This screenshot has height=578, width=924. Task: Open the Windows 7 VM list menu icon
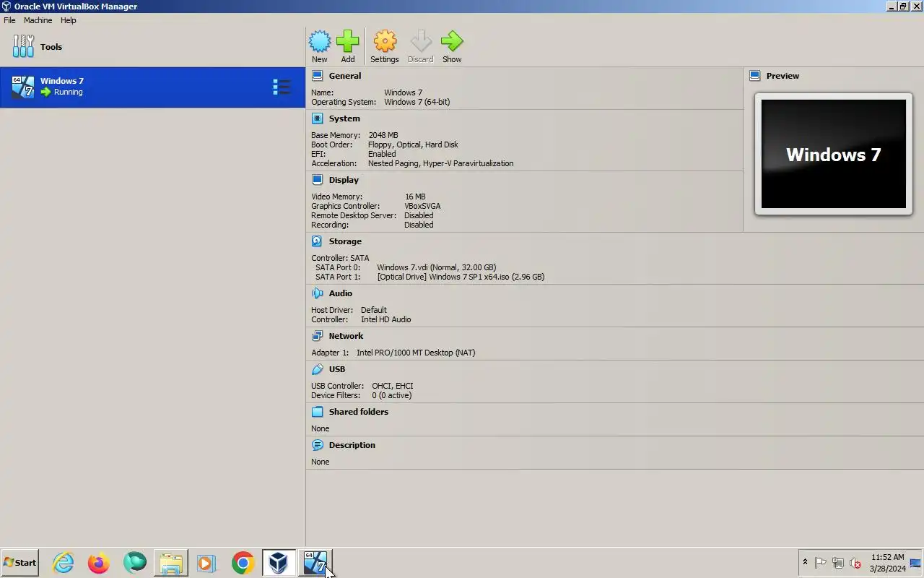(282, 87)
